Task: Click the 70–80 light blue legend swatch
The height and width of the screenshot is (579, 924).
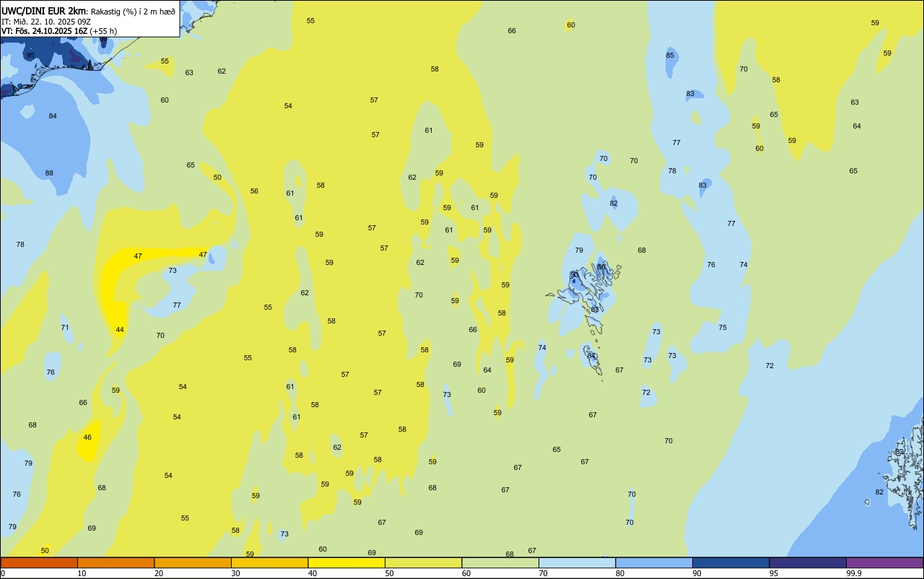Action: click(577, 562)
